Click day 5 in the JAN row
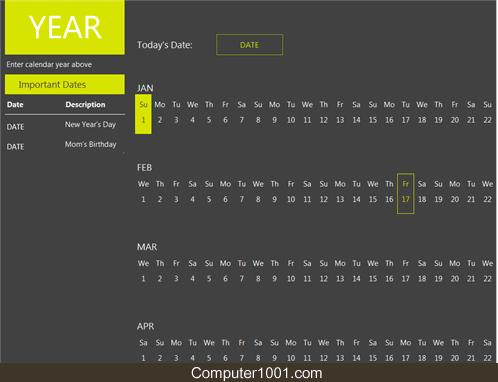498x382 pixels. (x=209, y=120)
